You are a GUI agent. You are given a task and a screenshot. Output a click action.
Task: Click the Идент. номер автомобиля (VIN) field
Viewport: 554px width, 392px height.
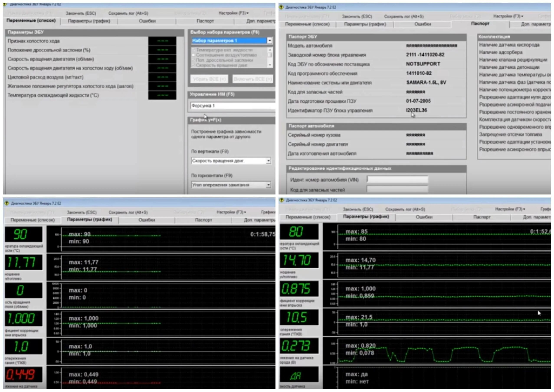[397, 180]
